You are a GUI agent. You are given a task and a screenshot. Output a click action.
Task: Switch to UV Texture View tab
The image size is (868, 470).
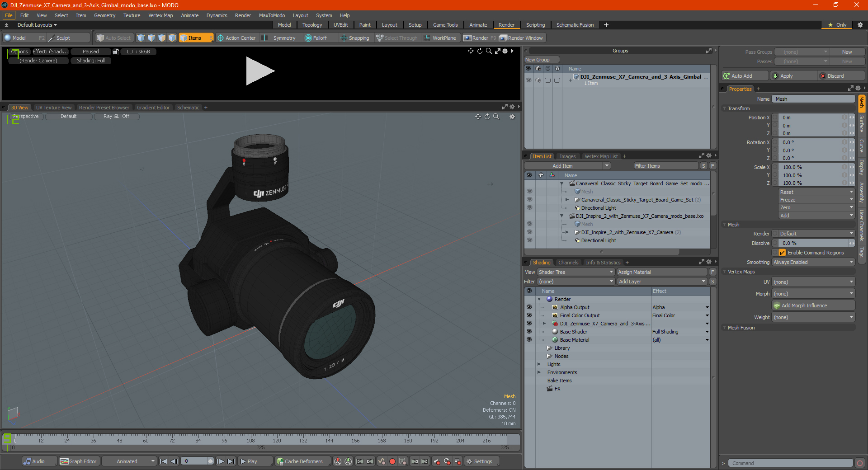coord(54,108)
